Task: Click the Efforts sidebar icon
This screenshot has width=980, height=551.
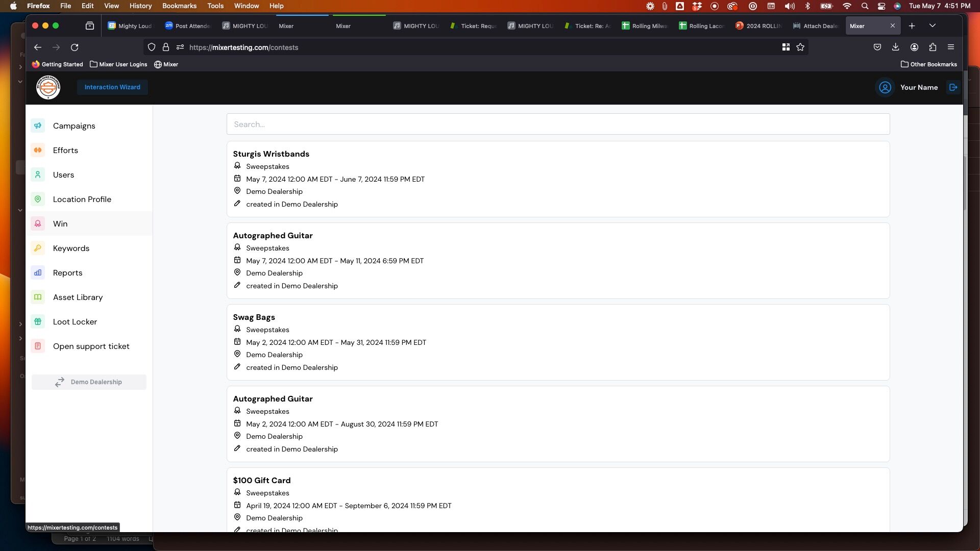Action: coord(38,151)
